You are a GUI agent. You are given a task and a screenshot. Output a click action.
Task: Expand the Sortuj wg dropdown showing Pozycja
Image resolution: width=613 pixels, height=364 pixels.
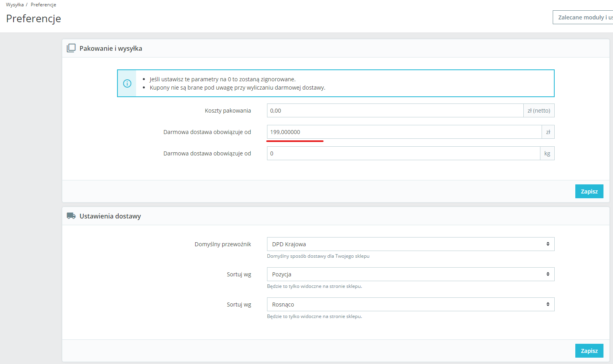click(x=410, y=274)
